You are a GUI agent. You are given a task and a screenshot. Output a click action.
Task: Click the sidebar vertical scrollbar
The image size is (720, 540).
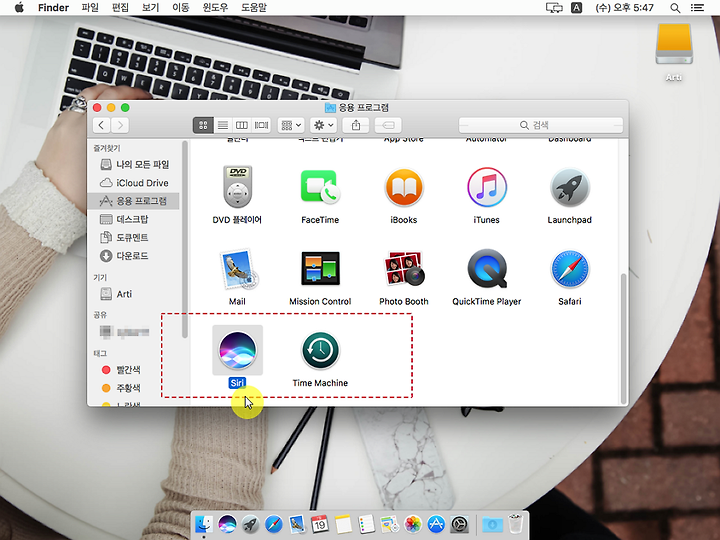tap(185, 239)
